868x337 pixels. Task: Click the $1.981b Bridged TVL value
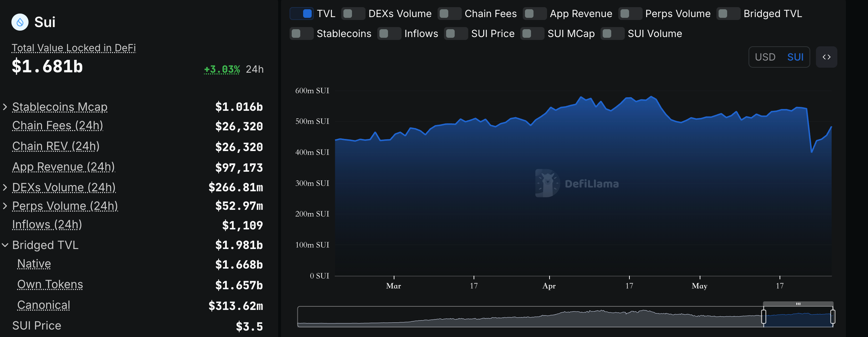pos(239,245)
